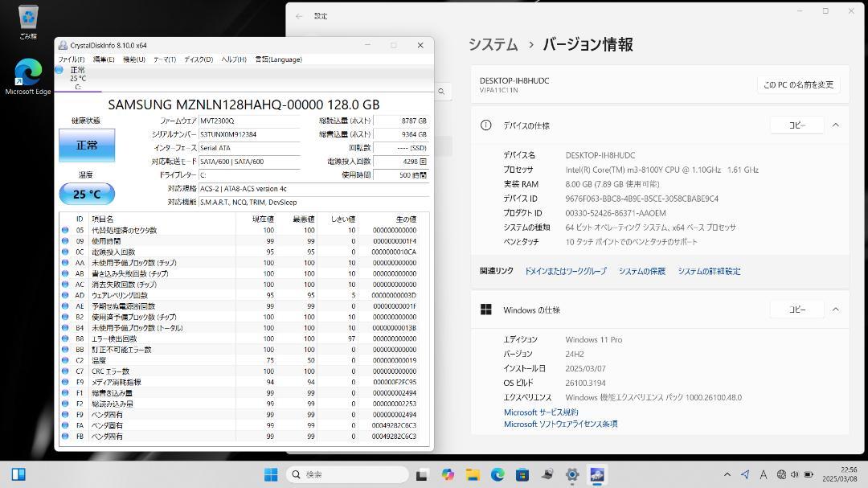
Task: Click the CrystalDiskInfo title bar app icon
Action: point(63,45)
